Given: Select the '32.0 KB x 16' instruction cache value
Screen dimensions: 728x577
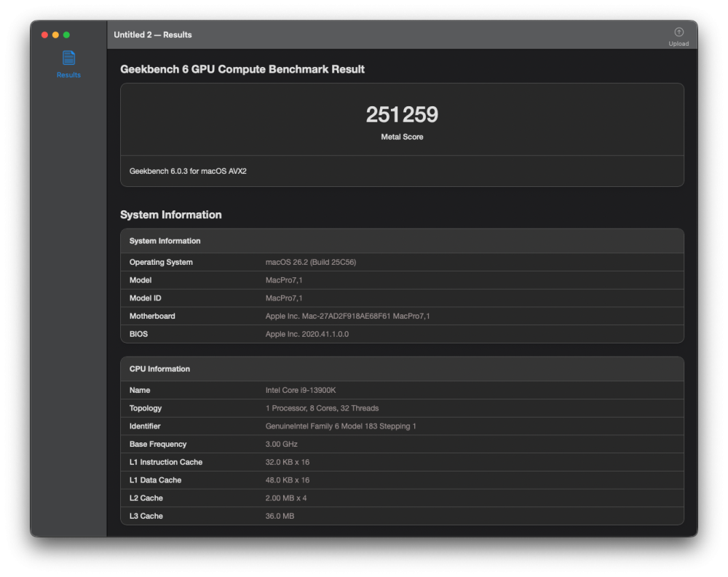Looking at the screenshot, I should 288,462.
